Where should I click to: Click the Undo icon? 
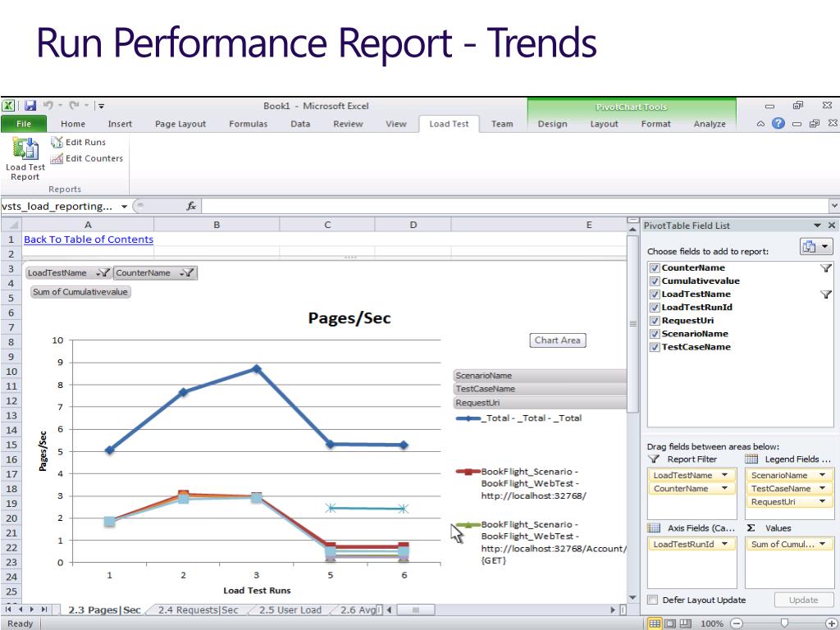pyautogui.click(x=48, y=106)
